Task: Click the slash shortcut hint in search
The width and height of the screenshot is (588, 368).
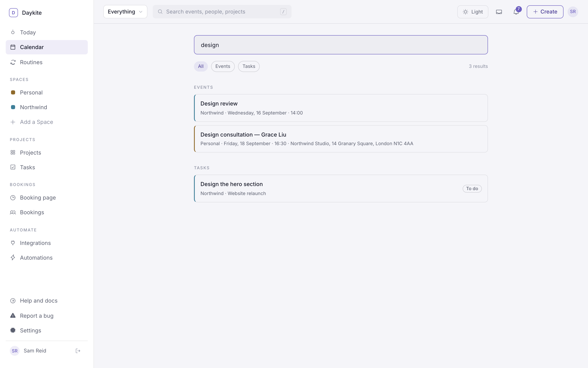Action: coord(283,12)
